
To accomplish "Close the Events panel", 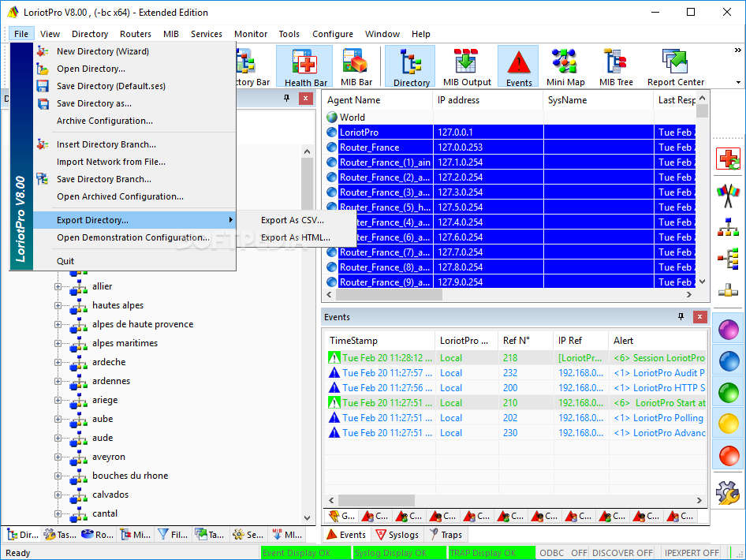I will pyautogui.click(x=699, y=316).
